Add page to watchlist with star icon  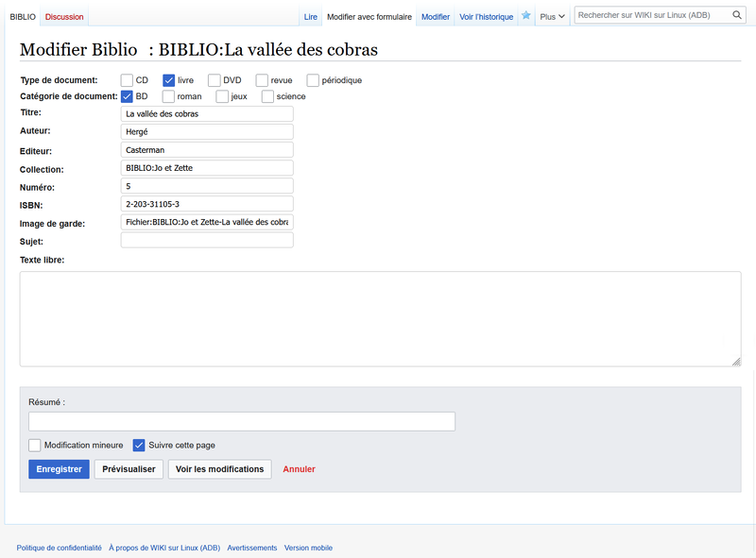click(x=526, y=16)
